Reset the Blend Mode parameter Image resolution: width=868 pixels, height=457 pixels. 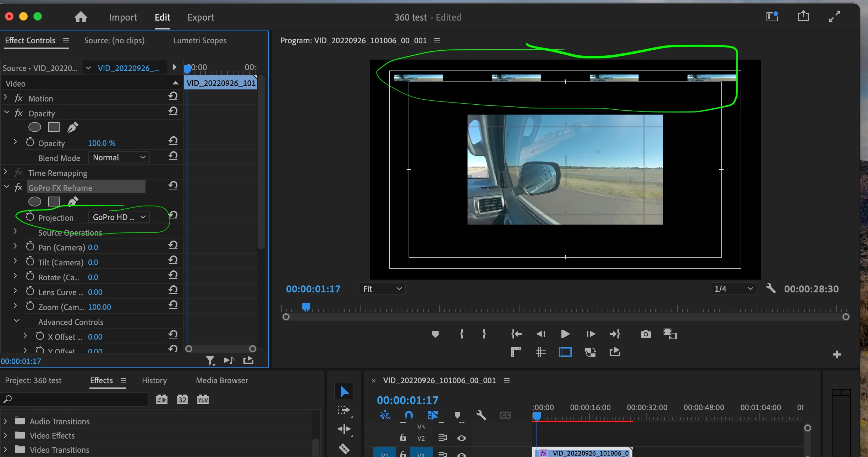point(173,156)
